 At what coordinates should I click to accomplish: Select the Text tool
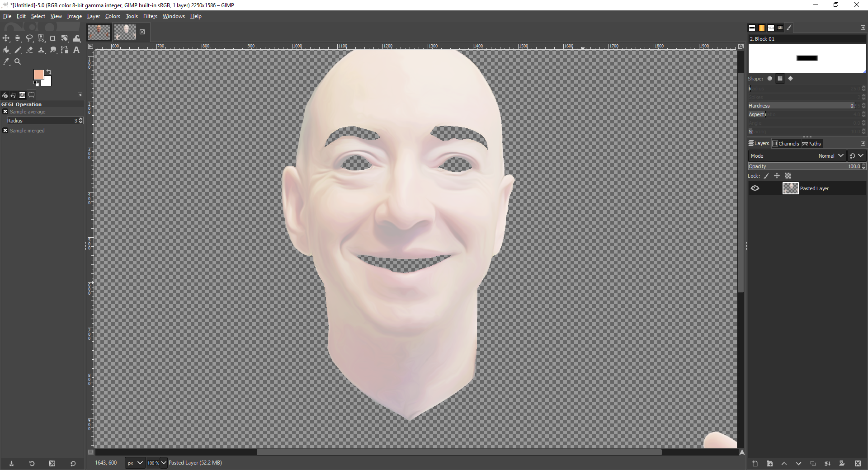click(x=76, y=50)
